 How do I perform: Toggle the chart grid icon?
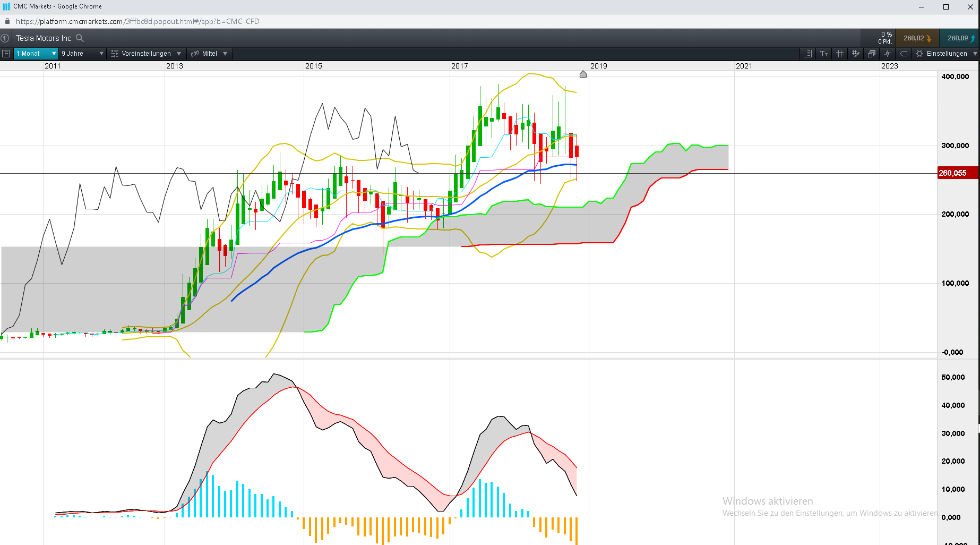pyautogui.click(x=840, y=54)
